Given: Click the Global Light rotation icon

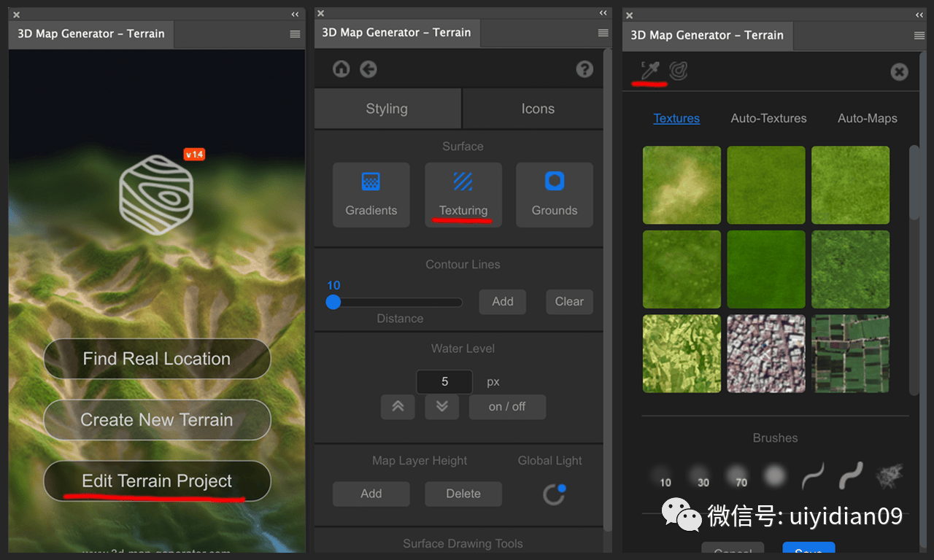Looking at the screenshot, I should pos(554,494).
